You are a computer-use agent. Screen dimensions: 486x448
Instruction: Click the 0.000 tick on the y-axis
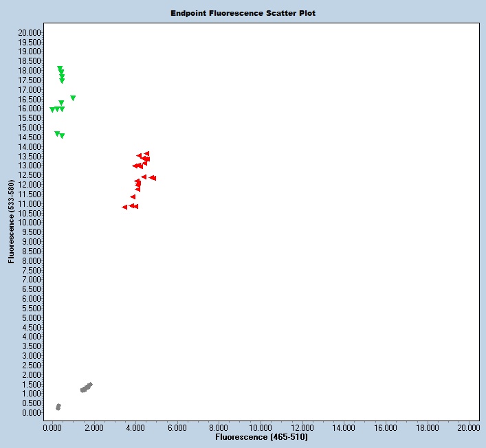point(30,413)
